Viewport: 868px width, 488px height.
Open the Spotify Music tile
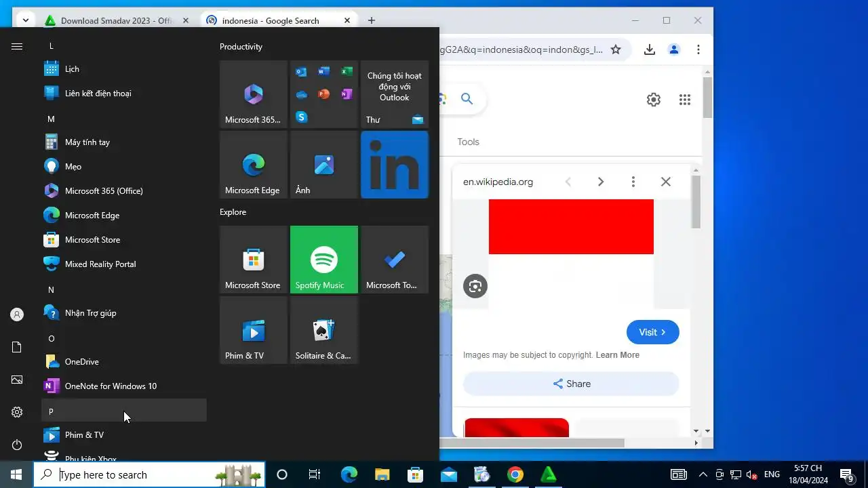click(324, 260)
